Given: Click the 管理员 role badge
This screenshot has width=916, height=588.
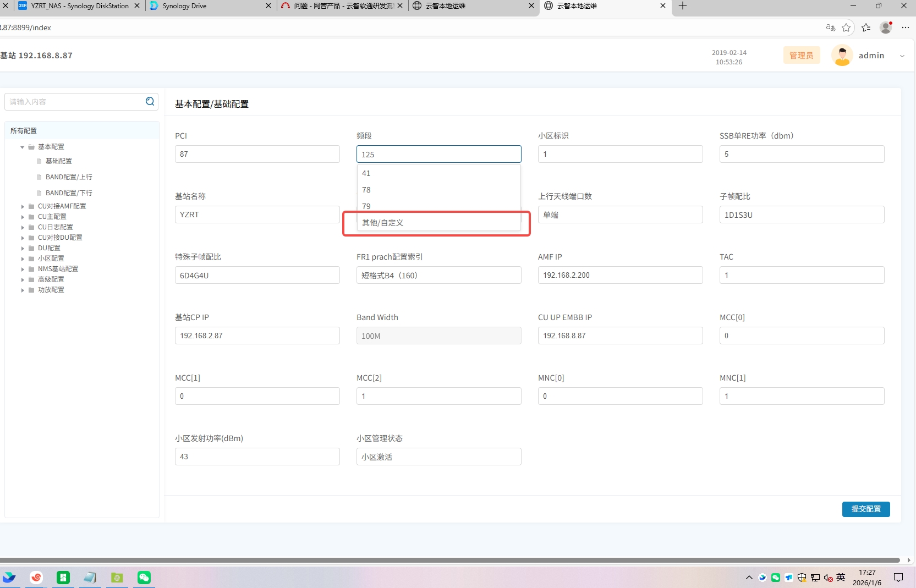Looking at the screenshot, I should pyautogui.click(x=801, y=56).
